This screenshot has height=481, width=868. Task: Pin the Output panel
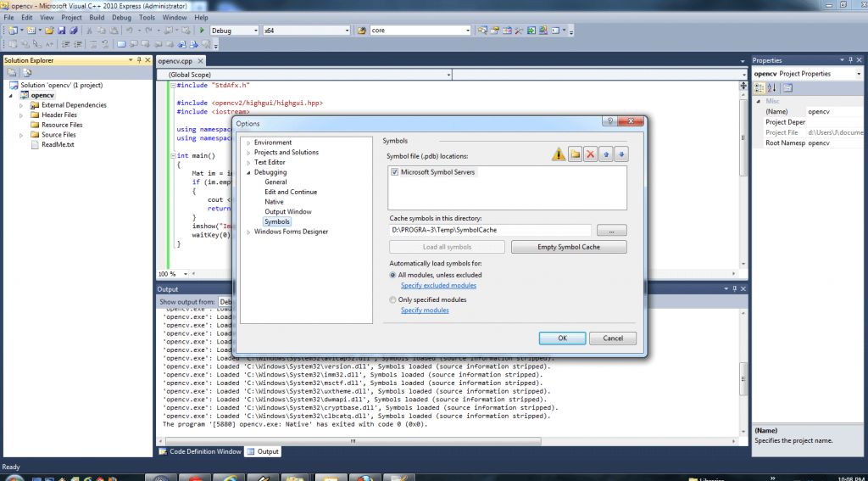(735, 288)
